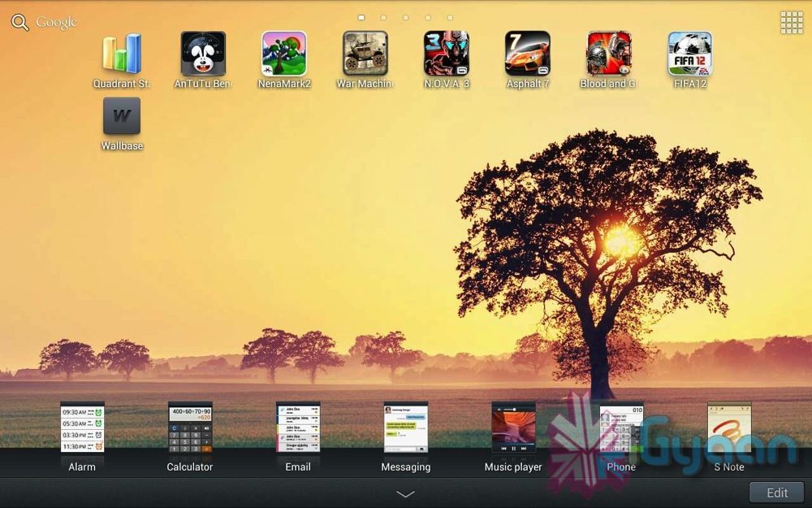Launch the War Machine game
The width and height of the screenshot is (812, 508).
tap(365, 54)
